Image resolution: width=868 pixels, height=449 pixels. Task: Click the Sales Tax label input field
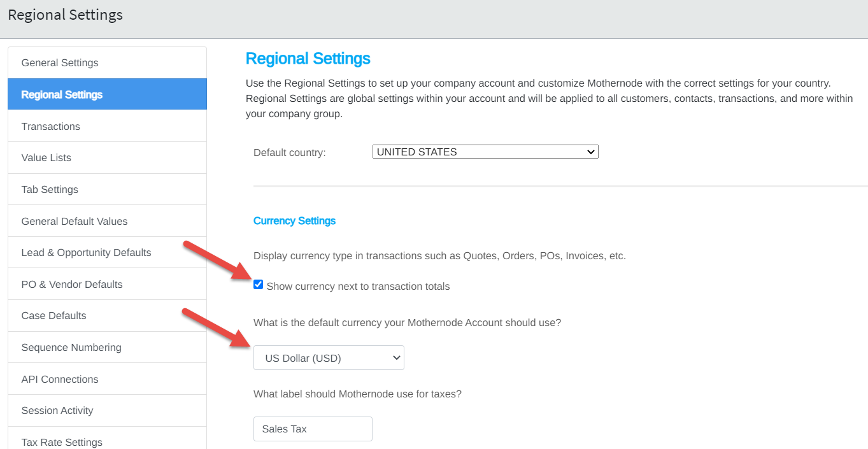coord(312,429)
